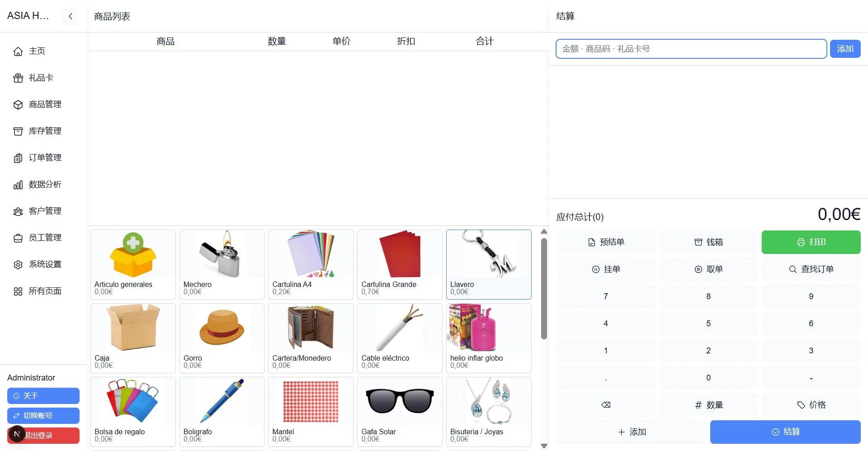Click the 取单 retrieve order button
Screen dimensions: 868x451
[708, 269]
